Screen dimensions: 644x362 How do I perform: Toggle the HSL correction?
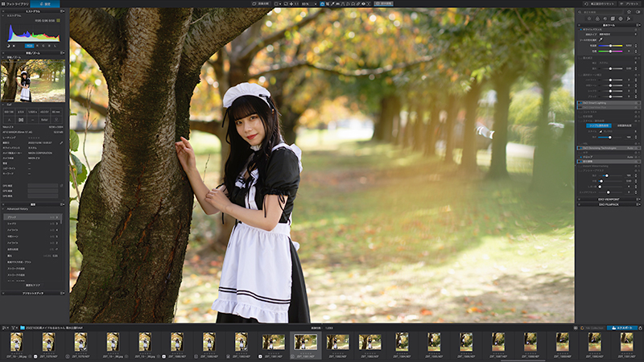580,144
